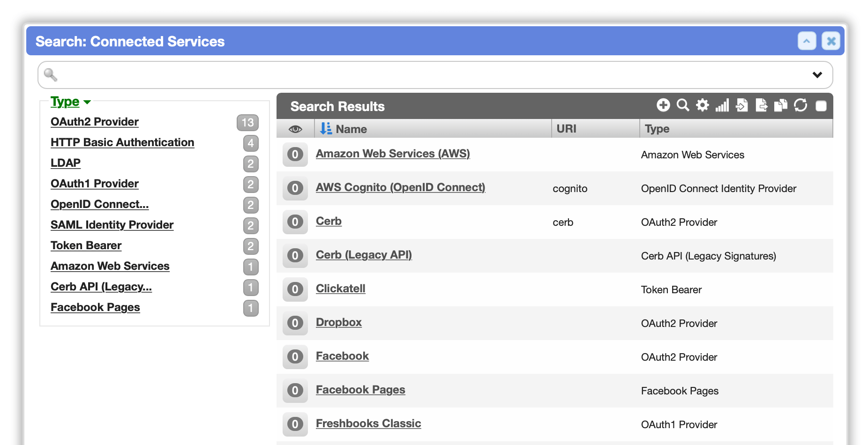
Task: Click the Cerb API (Legacy Signatures) type cell
Action: tap(709, 256)
